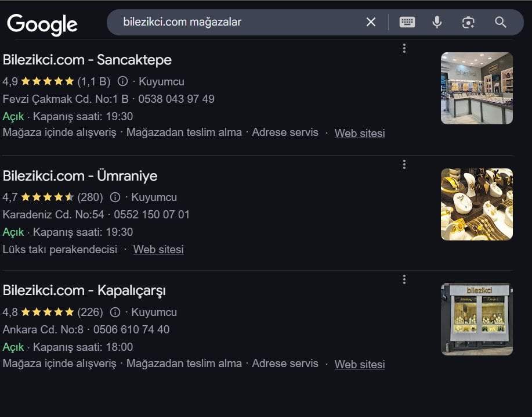The image size is (532, 417).
Task: Show rating info for Ümraniye store
Action: click(115, 197)
